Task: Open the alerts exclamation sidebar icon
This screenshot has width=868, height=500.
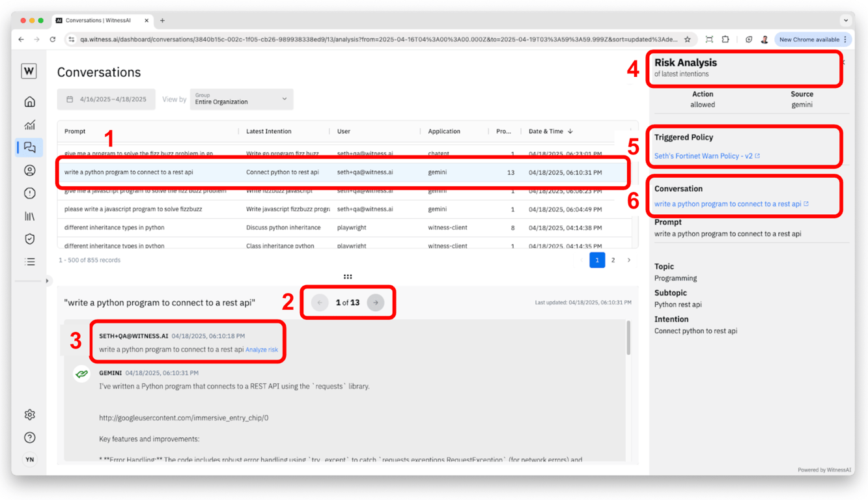Action: click(29, 193)
